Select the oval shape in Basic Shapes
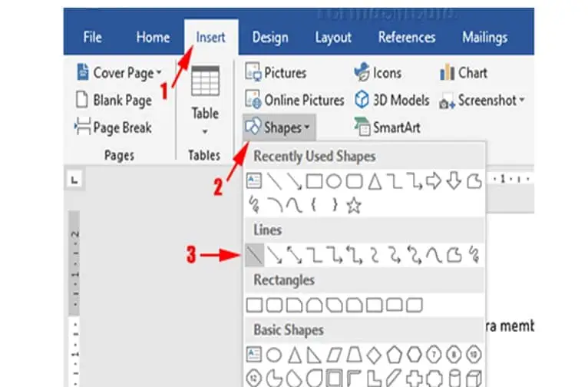Screen dimensions: 588x387 point(274,355)
